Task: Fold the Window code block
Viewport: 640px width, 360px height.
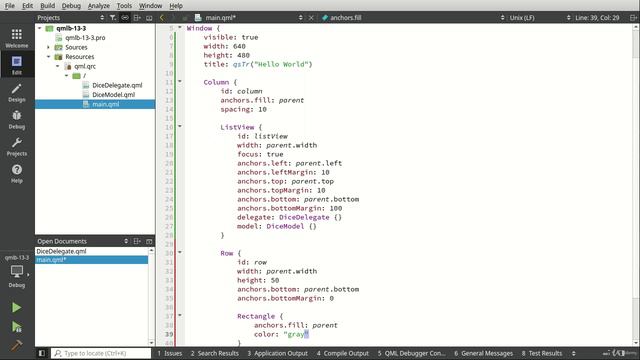Action: 180,27
